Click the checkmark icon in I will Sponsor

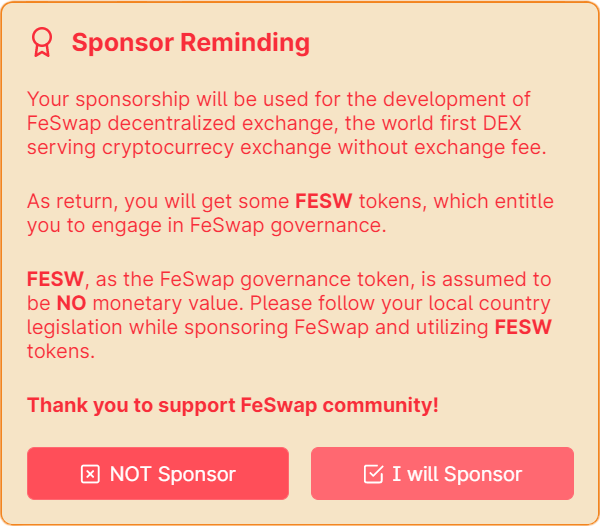373,474
